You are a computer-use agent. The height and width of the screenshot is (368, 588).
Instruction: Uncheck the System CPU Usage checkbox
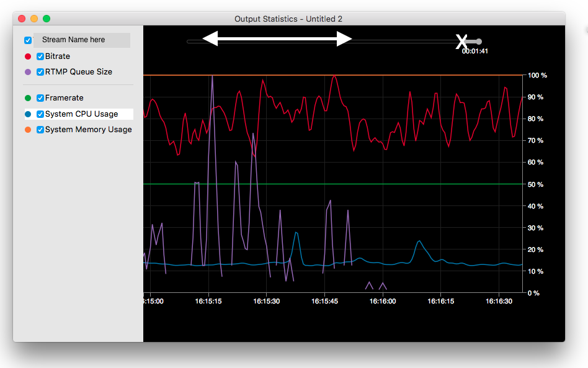click(40, 114)
